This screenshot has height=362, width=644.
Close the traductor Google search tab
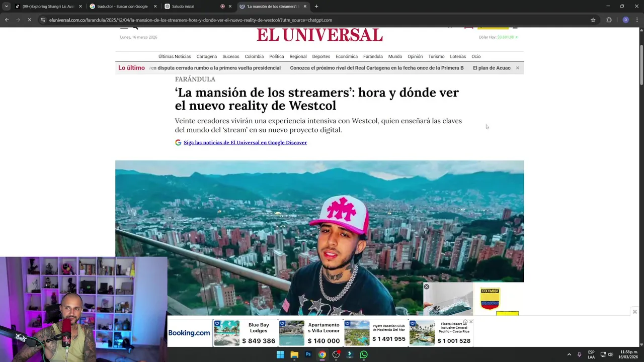tap(155, 7)
